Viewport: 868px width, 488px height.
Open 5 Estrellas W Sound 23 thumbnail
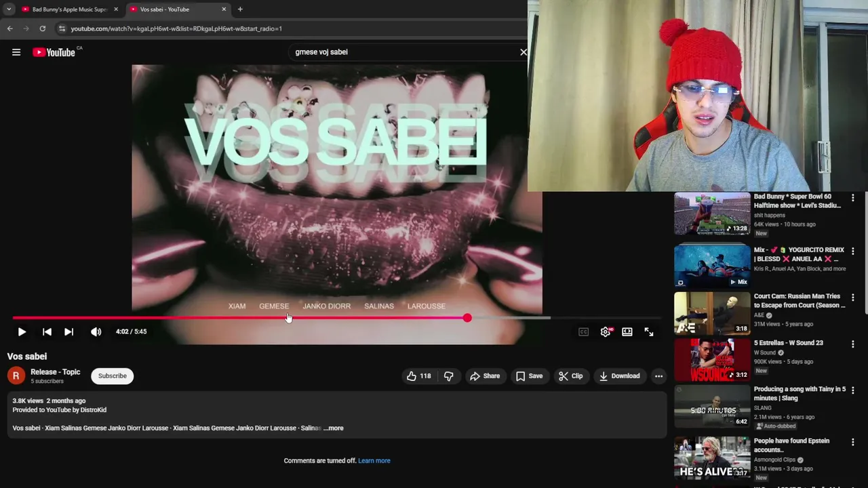pos(712,360)
